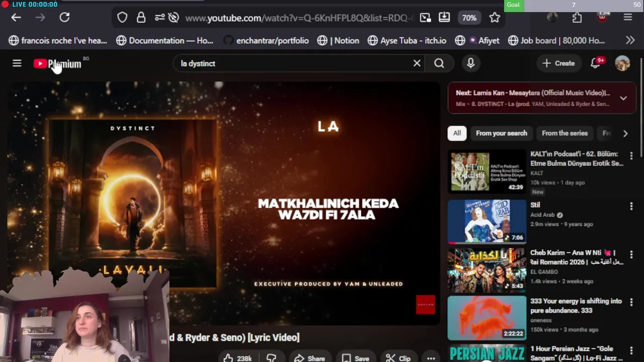Create a clip with the Clip button

398,358
